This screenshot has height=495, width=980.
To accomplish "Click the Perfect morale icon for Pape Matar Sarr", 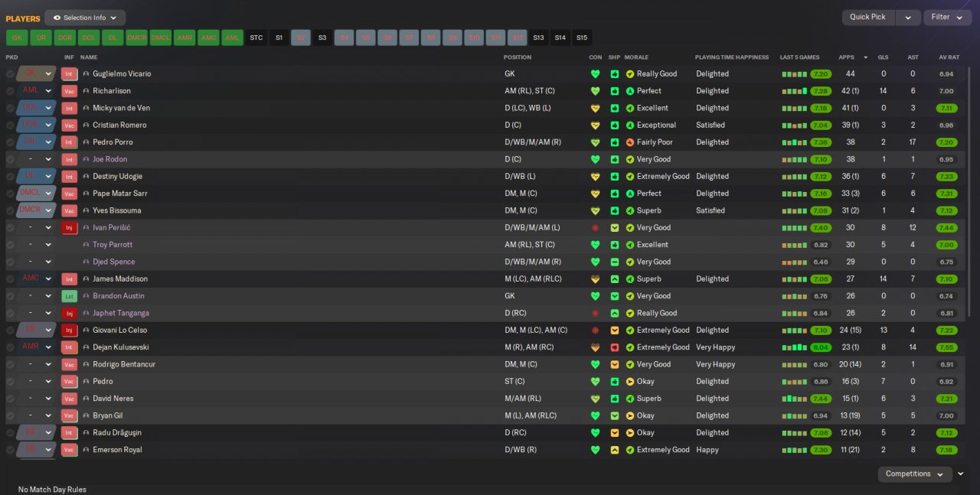I will pyautogui.click(x=630, y=194).
